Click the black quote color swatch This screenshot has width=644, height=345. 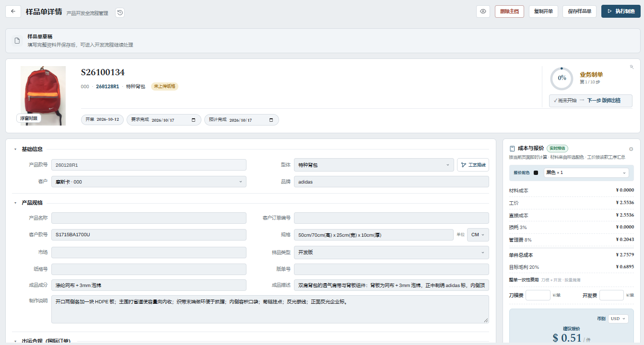[536, 172]
